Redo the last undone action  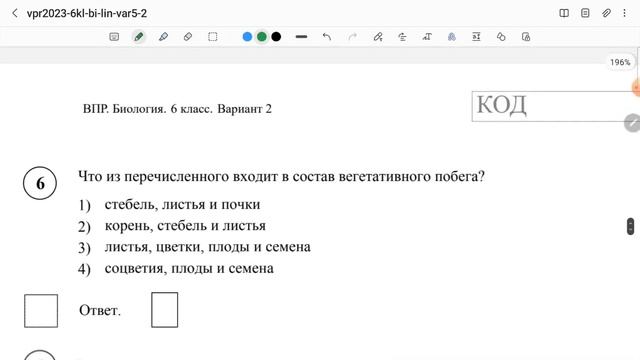[x=353, y=37]
